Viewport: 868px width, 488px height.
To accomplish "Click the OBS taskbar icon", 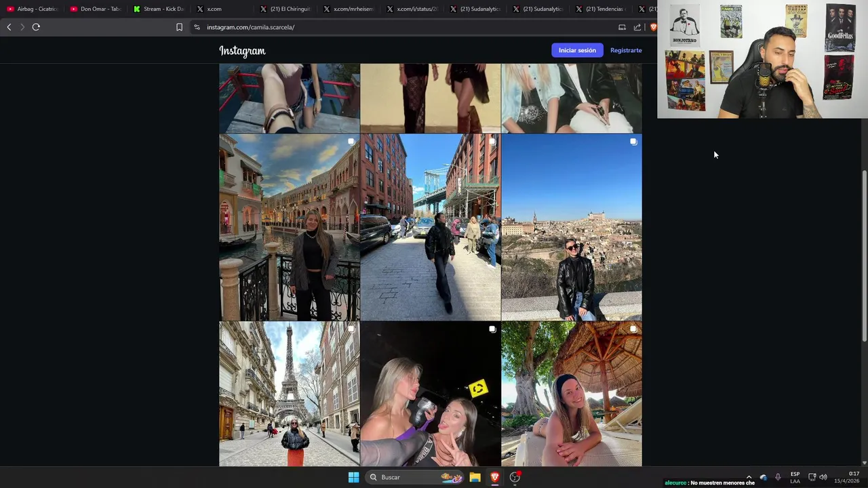I will (x=515, y=477).
